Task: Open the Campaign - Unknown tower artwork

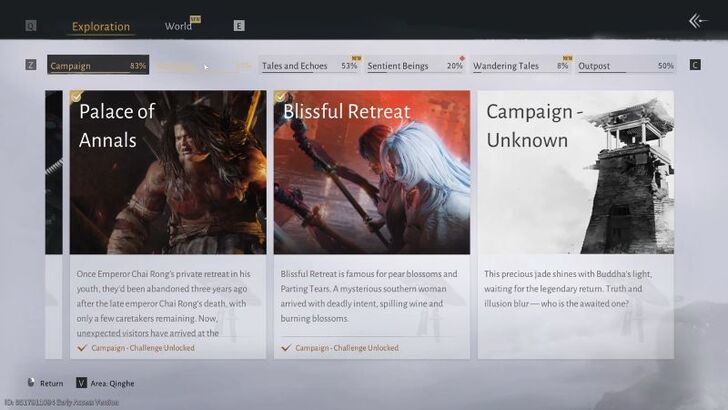Action: click(576, 172)
